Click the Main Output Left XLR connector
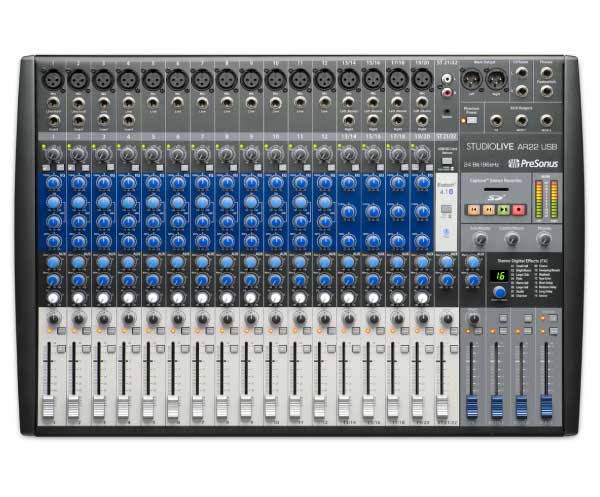This screenshot has width=600, height=497. [471, 79]
